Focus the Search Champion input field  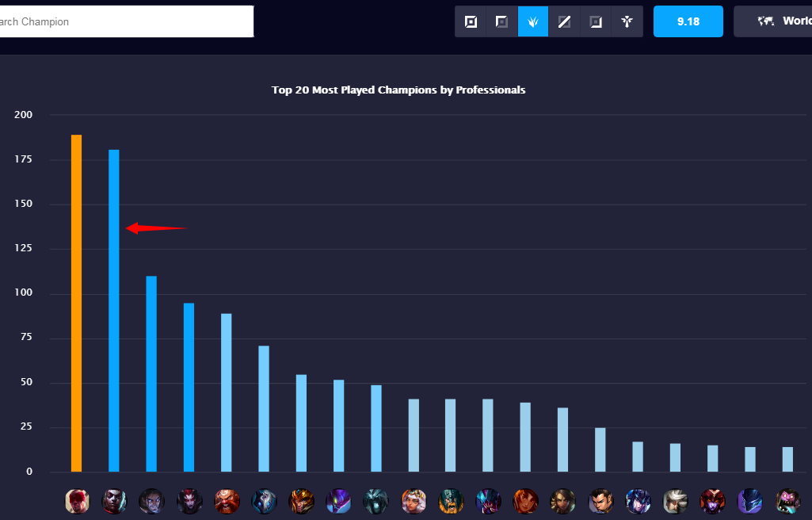127,21
